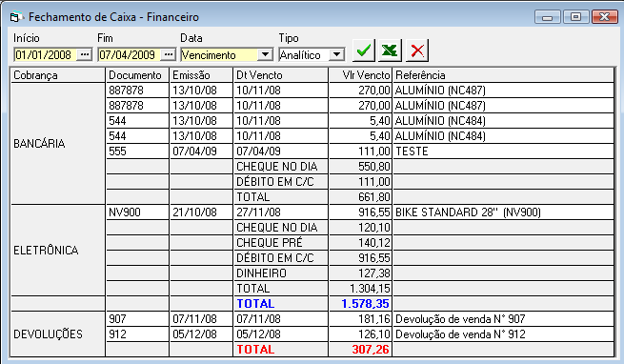The width and height of the screenshot is (624, 364).
Task: Focus the Fim date field 07/04/2009
Action: [130, 54]
